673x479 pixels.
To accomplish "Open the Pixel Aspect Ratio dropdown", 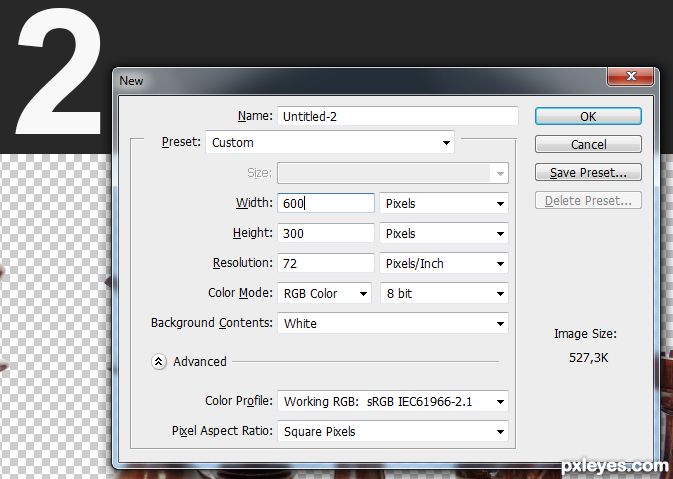I will click(x=393, y=431).
